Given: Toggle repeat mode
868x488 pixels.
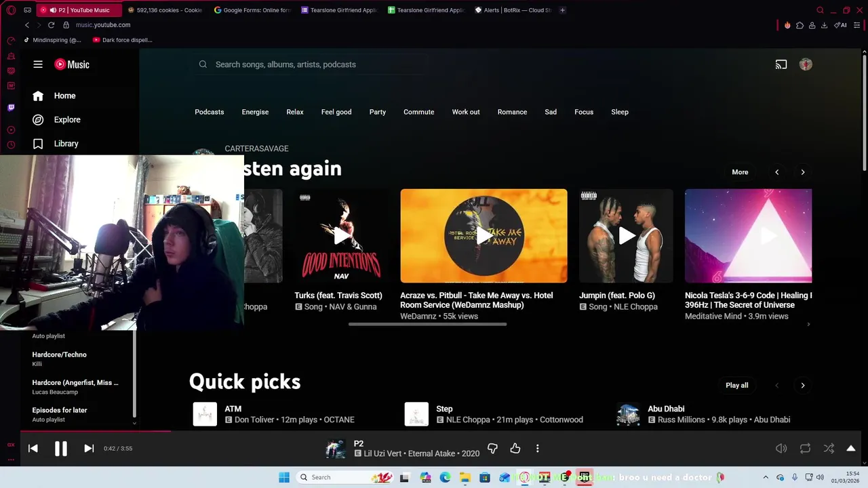Looking at the screenshot, I should coord(805,448).
